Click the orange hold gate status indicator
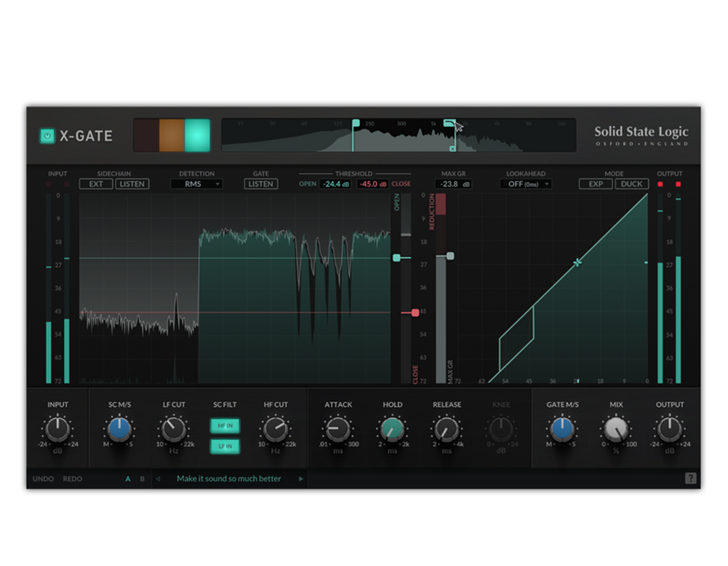Viewport: 728px width, 566px height. click(171, 136)
